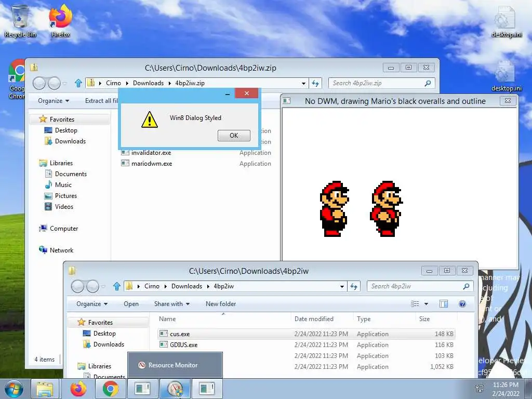Select Network in the navigation pane
The width and height of the screenshot is (532, 399).
coord(56,250)
